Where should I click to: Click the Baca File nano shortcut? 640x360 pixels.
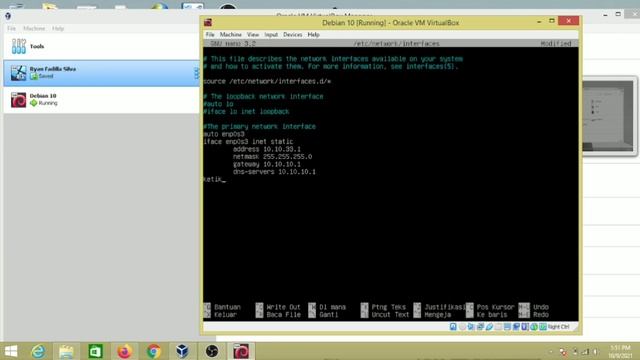(278, 315)
